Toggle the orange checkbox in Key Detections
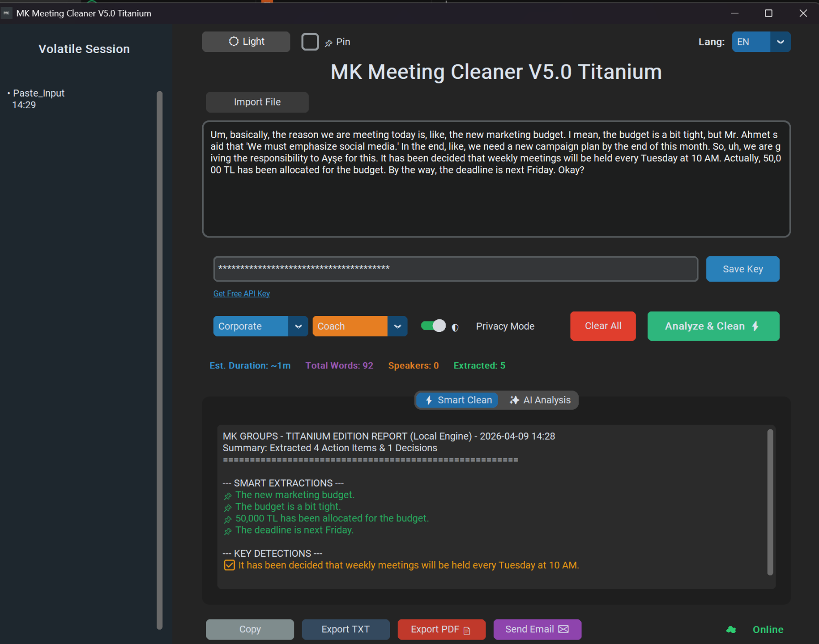 tap(229, 565)
